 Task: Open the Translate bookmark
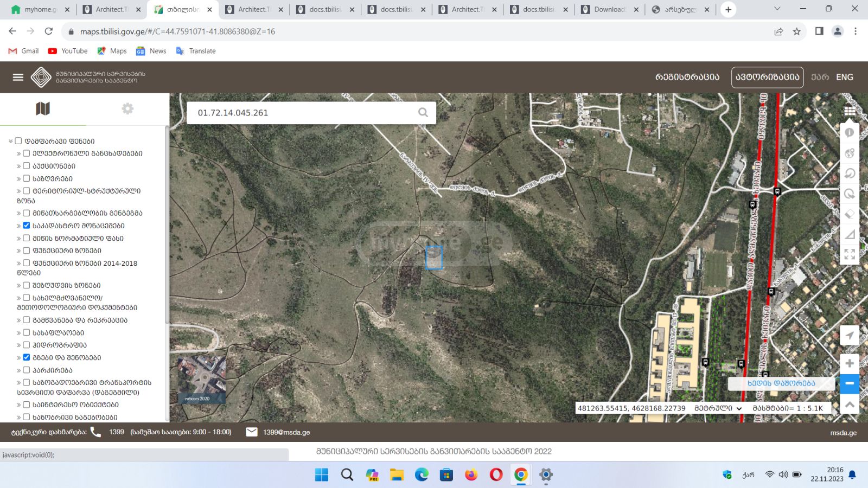pyautogui.click(x=196, y=51)
